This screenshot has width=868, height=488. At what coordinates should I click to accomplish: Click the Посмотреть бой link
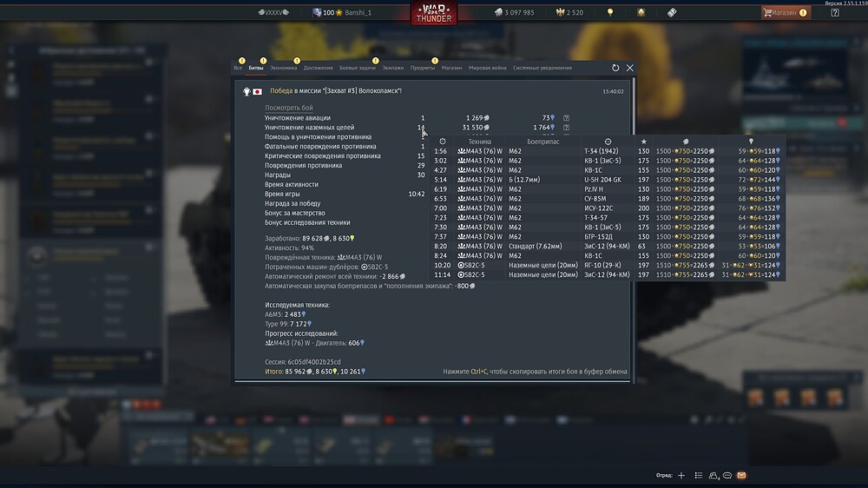tap(288, 108)
